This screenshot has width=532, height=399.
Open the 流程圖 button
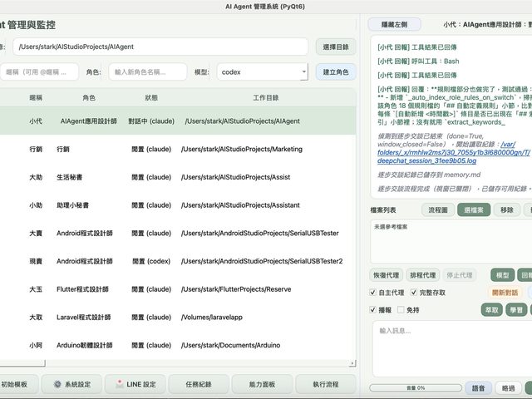click(x=438, y=210)
